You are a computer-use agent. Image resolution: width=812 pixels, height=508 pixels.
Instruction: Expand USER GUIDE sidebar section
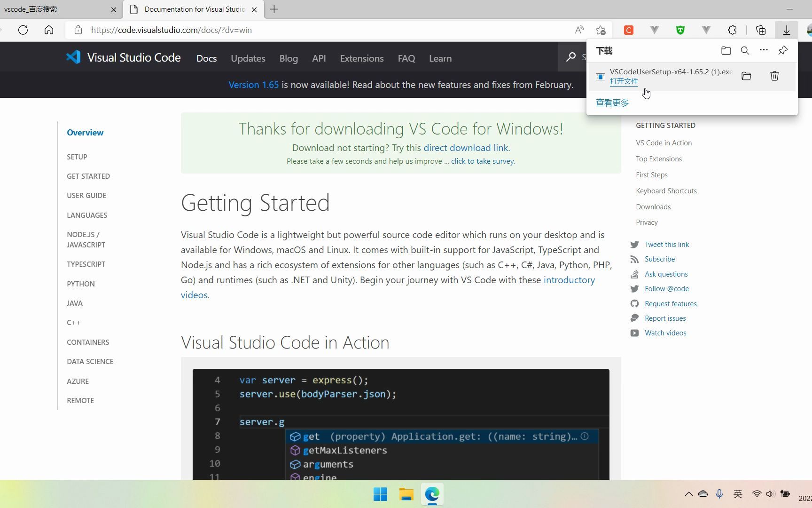86,195
